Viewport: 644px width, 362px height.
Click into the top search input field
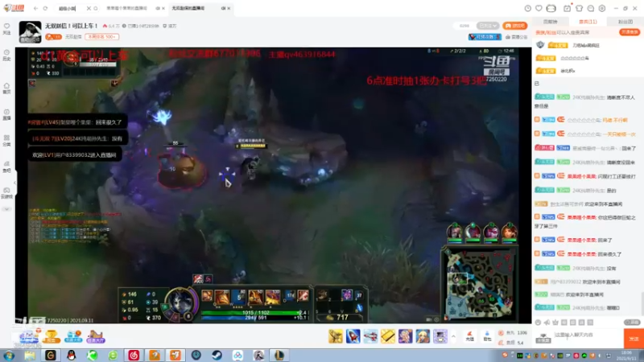tap(71, 8)
